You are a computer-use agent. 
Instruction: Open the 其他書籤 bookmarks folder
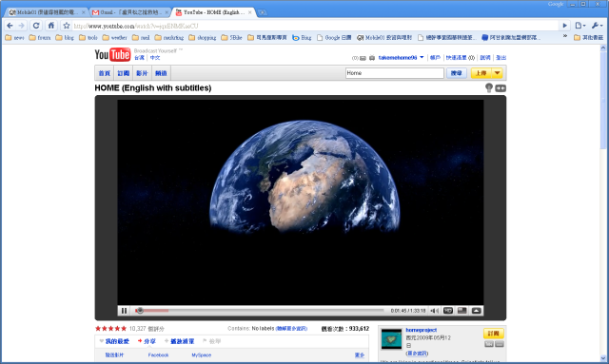(x=588, y=38)
